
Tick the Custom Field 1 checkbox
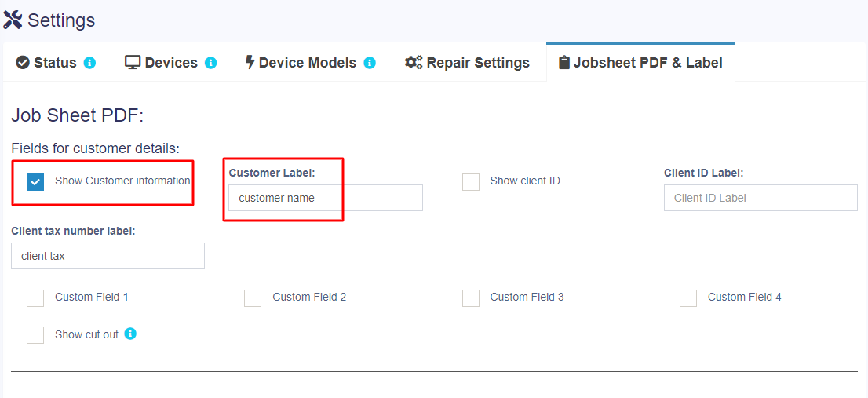pos(35,298)
